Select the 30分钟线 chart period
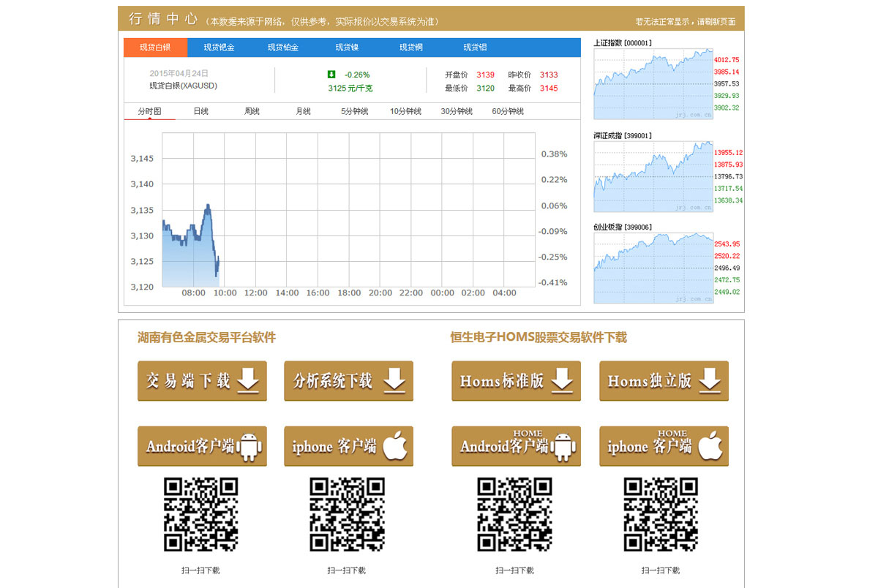The image size is (878, 588). coord(457,111)
